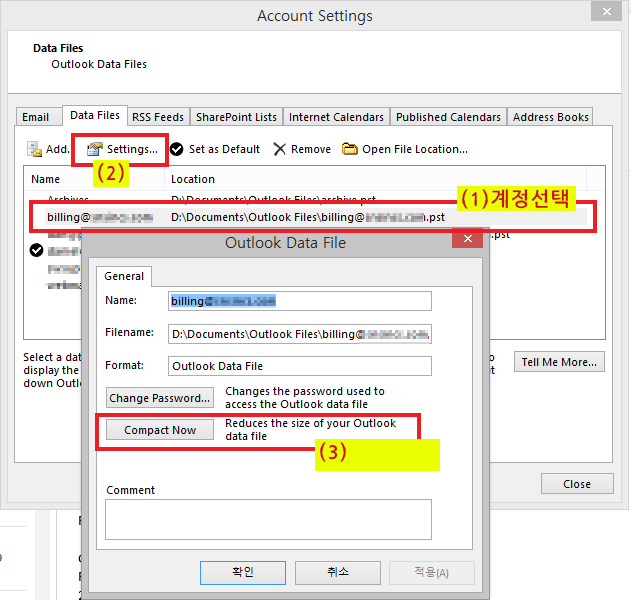Click the billing .pst path in Location column
The height and width of the screenshot is (600, 631).
pos(308,217)
